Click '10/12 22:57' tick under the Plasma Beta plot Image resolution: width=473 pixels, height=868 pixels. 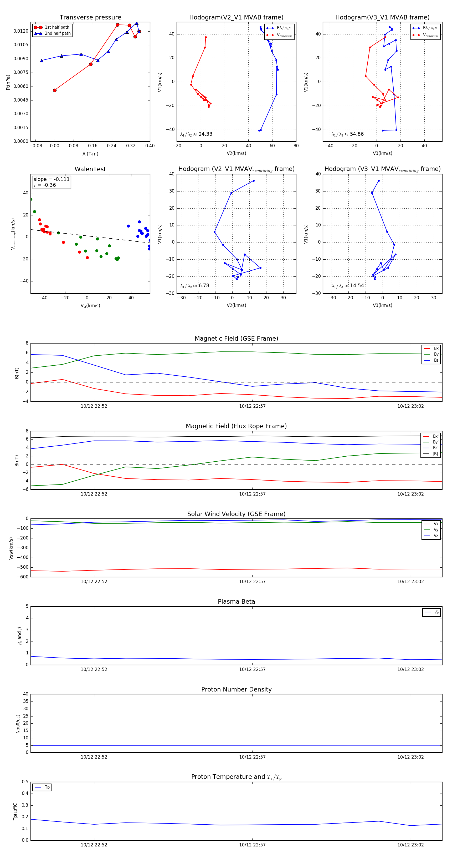[252, 669]
